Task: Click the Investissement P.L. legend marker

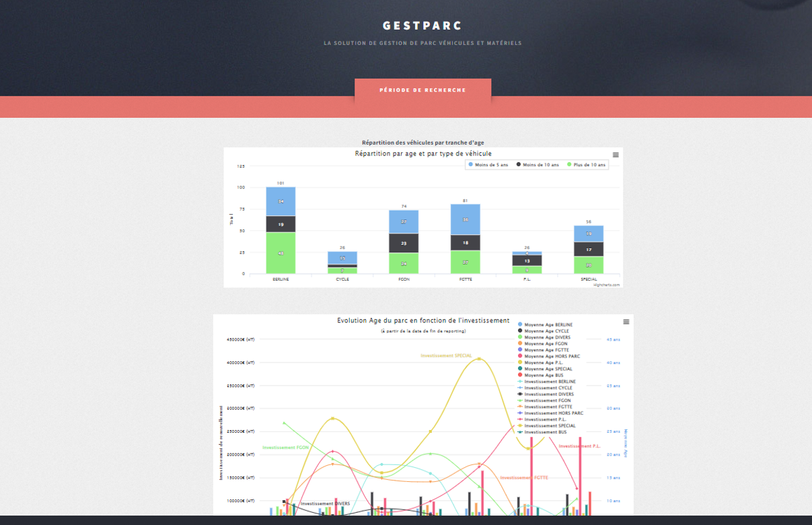Action: pyautogui.click(x=520, y=419)
